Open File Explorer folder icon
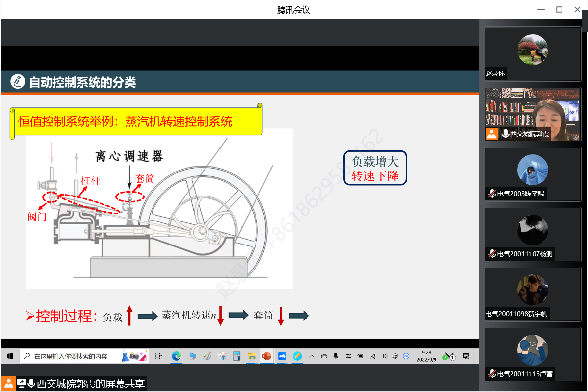 pyautogui.click(x=252, y=356)
